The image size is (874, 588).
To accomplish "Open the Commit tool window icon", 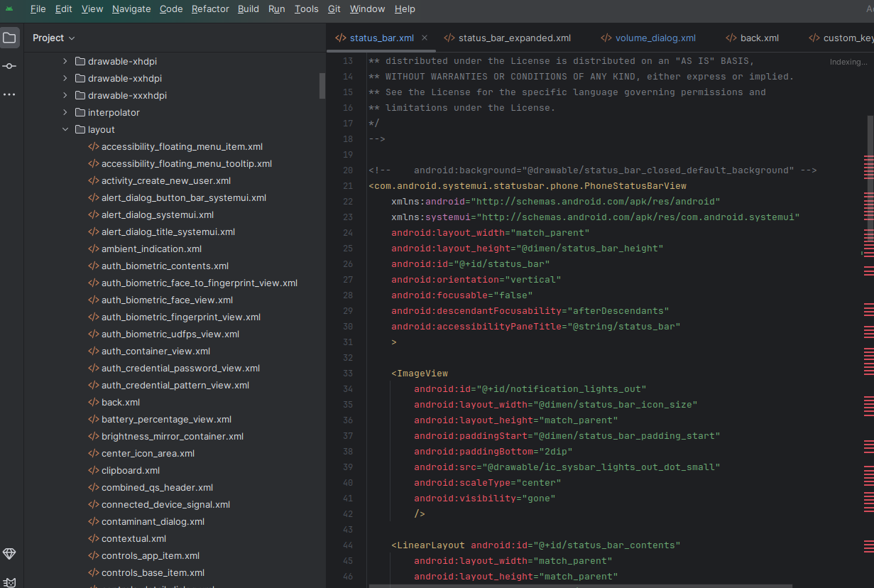I will [10, 65].
